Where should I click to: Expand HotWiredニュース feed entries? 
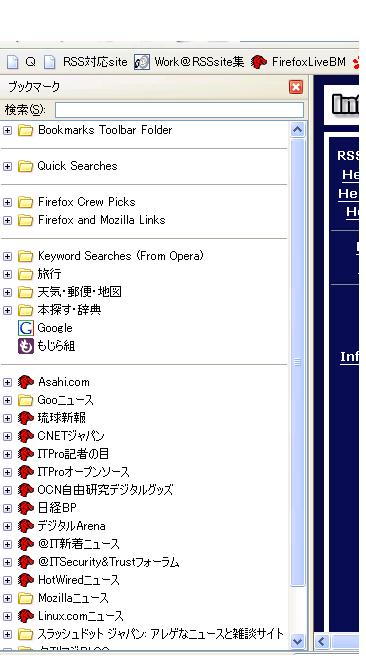click(x=7, y=580)
